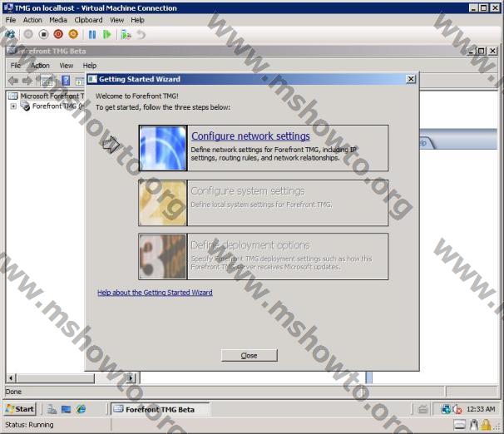Click the Turn Off VM square icon
Screen dimensions: 504x434
(x=43, y=34)
